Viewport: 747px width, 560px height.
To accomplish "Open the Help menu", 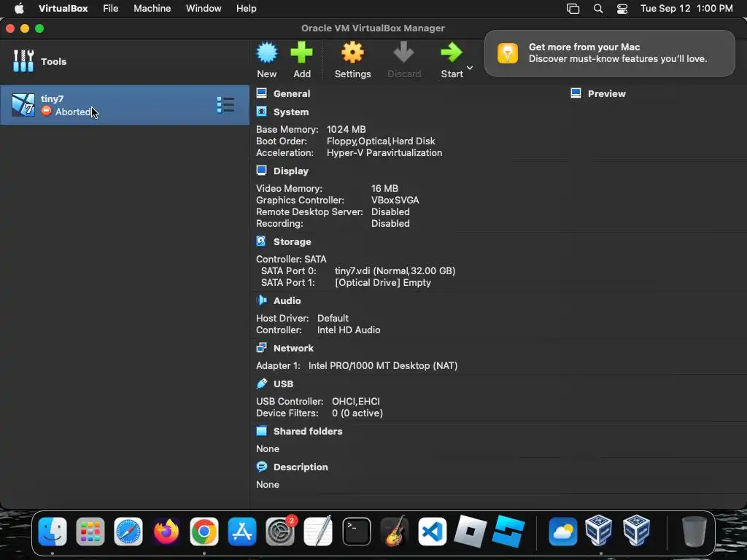I will pyautogui.click(x=247, y=9).
